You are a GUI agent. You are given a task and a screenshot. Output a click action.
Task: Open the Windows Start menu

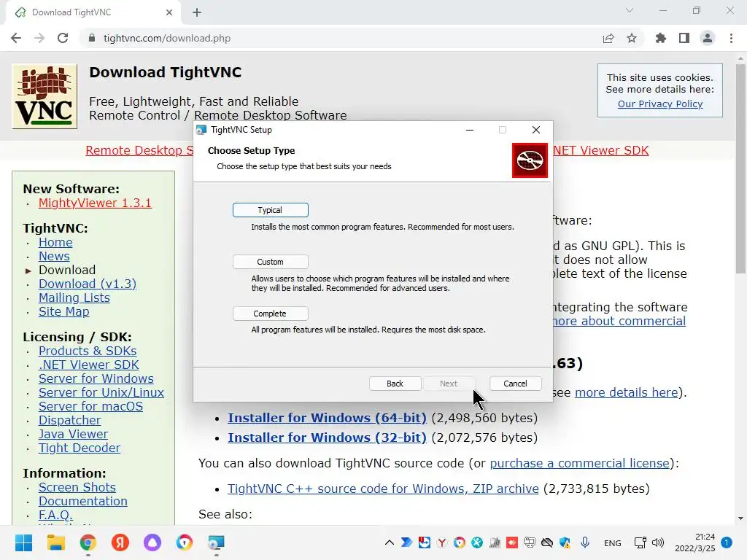point(23,542)
